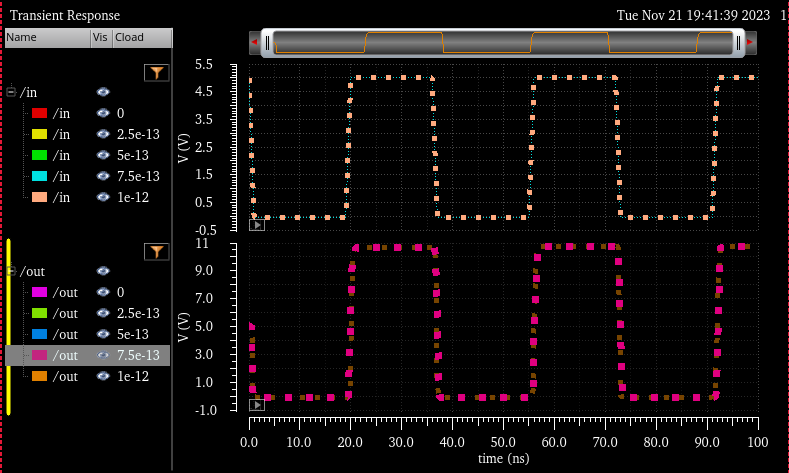Hide the /in trace with Cload 0
Image resolution: width=789 pixels, height=473 pixels.
103,113
